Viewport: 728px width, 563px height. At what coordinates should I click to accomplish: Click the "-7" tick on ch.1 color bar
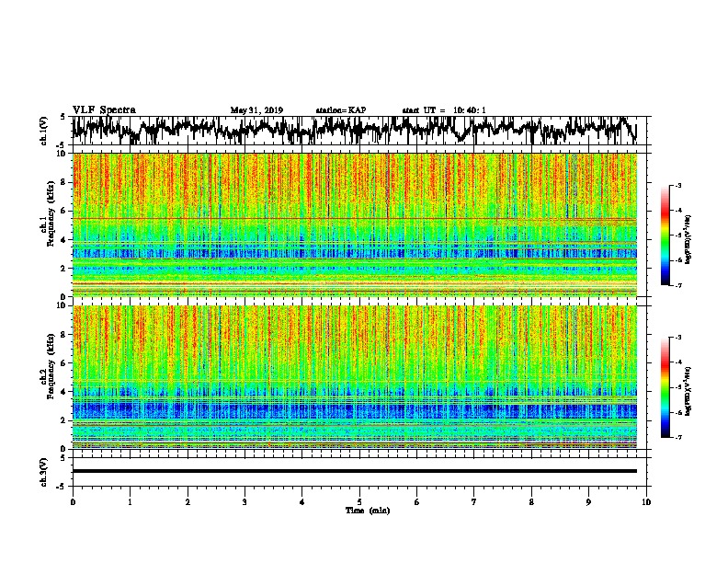point(677,285)
